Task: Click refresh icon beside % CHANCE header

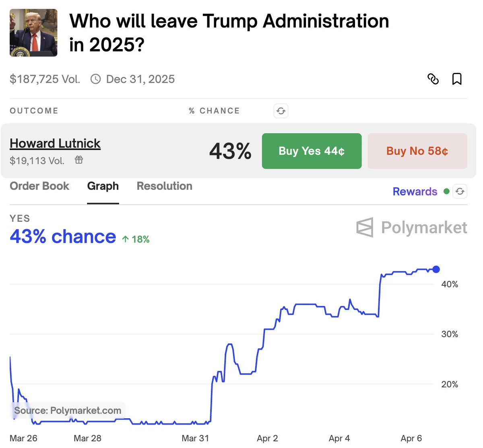Action: tap(281, 111)
